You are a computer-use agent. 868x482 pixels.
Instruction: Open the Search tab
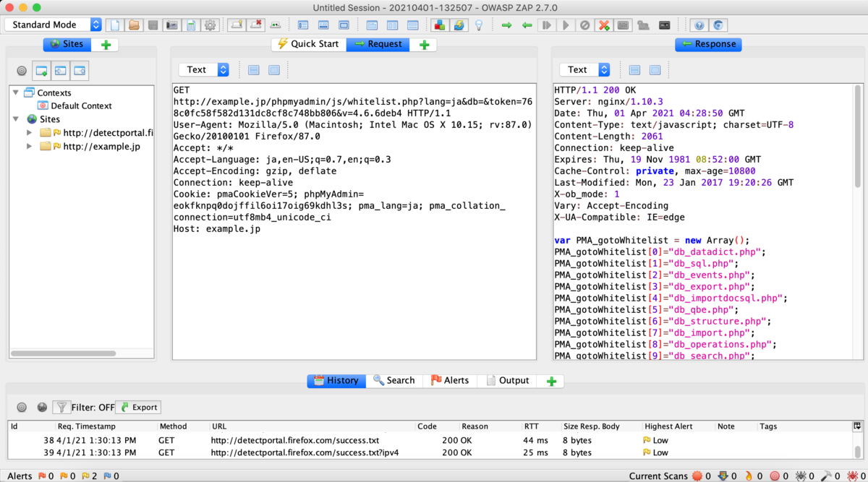(394, 380)
